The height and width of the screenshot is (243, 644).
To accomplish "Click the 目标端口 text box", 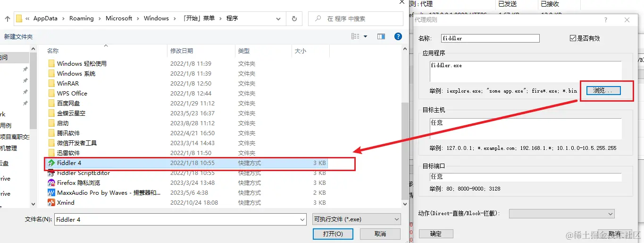I will [x=526, y=177].
